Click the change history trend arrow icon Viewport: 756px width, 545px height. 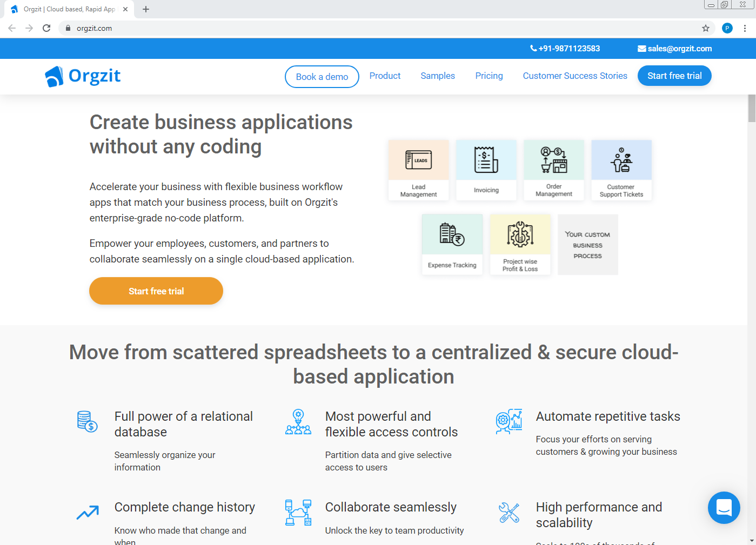tap(88, 512)
